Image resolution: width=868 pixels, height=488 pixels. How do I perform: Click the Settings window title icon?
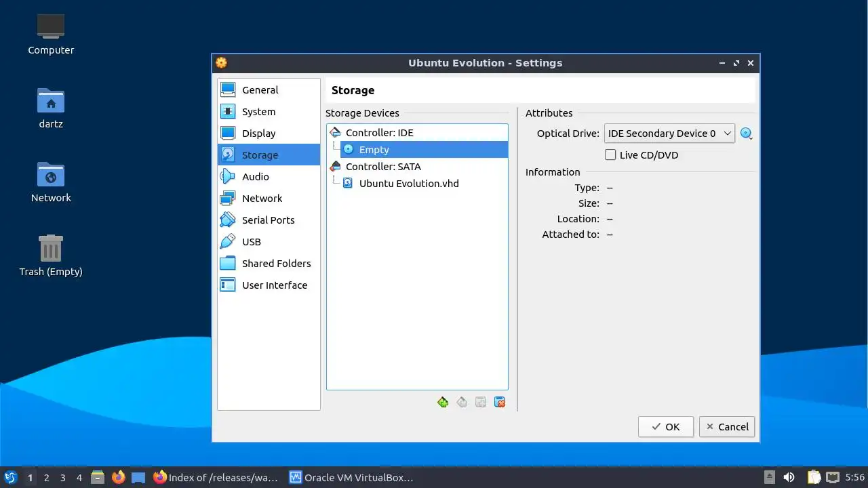(x=221, y=63)
